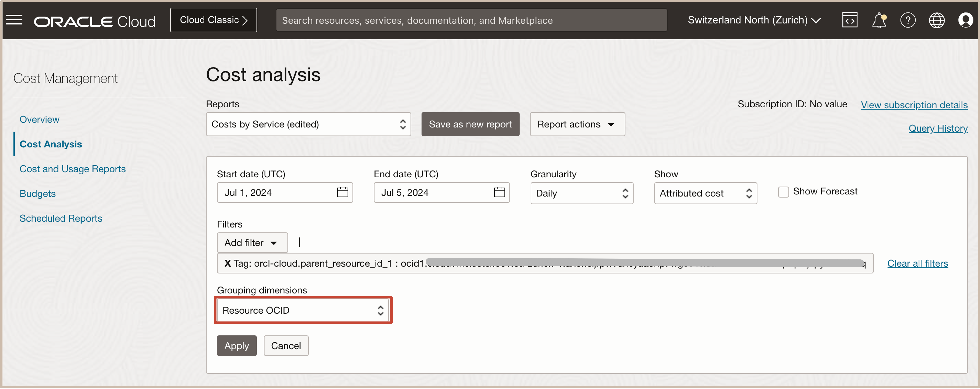Open Cost and Usage Reports page
The height and width of the screenshot is (389, 980).
[x=72, y=169]
